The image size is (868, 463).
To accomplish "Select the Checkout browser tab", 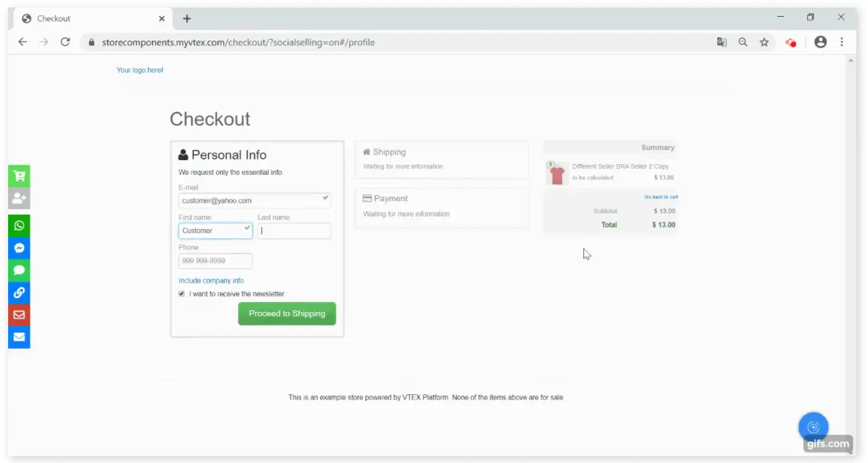I will pos(87,19).
